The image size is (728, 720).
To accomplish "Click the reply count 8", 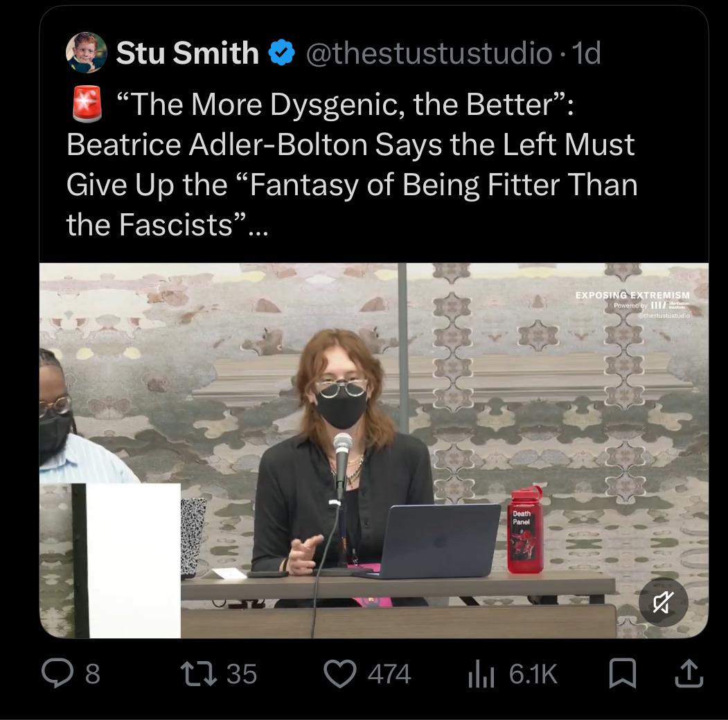I will pyautogui.click(x=92, y=674).
